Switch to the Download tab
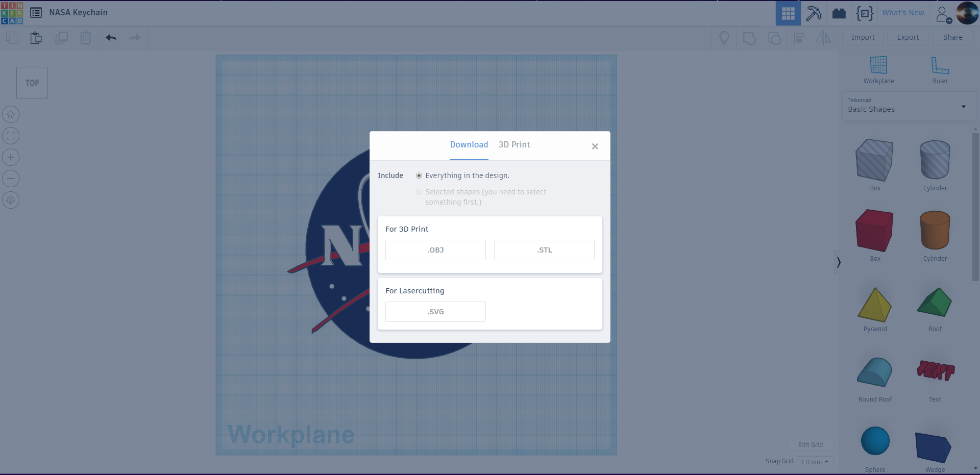This screenshot has width=980, height=475. coord(469,145)
